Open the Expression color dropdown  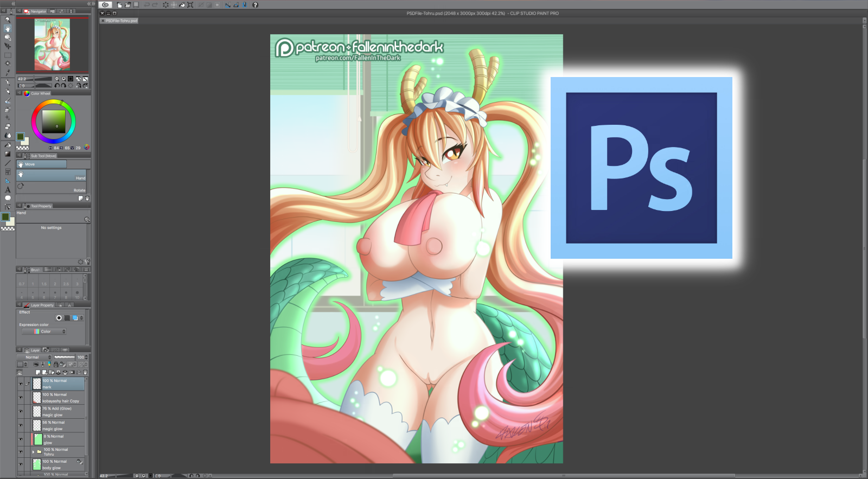44,331
